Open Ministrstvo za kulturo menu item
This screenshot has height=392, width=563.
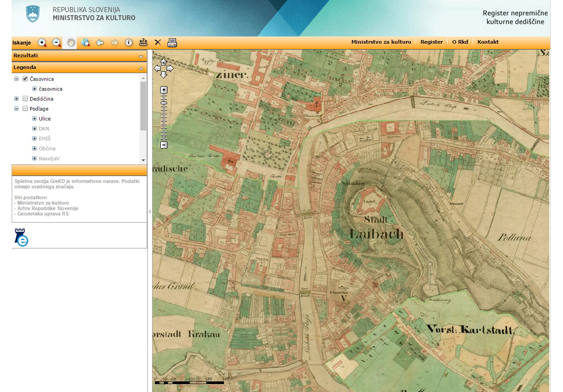point(381,42)
